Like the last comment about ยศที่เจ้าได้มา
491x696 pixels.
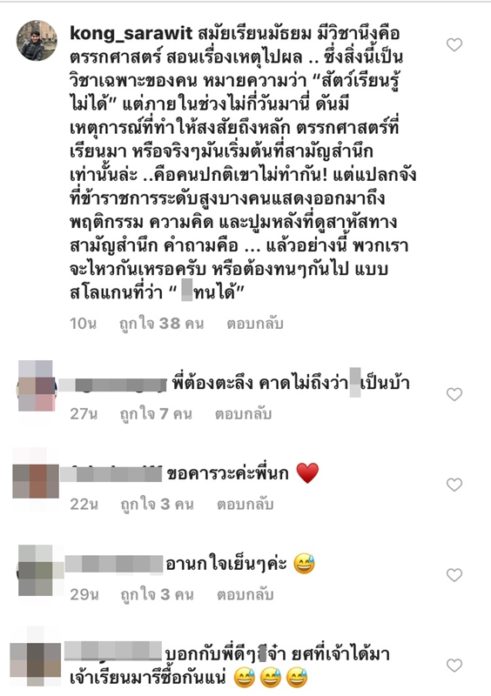[454, 665]
